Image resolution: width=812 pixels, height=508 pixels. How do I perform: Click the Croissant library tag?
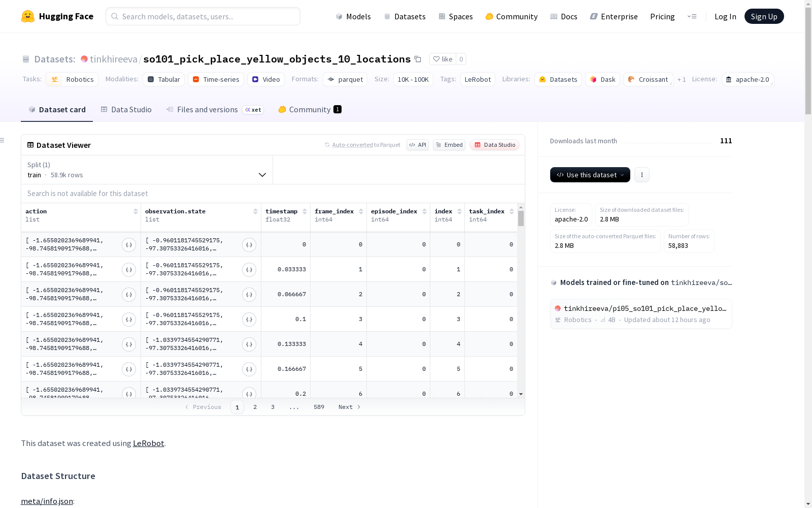(648, 79)
